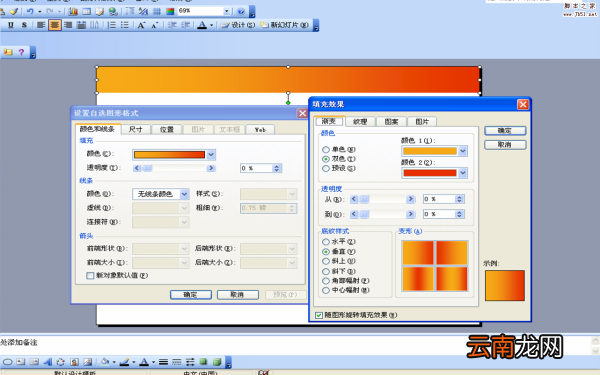The image size is (600, 375).
Task: Toggle rotate fill effect with shape checkbox
Action: click(319, 315)
